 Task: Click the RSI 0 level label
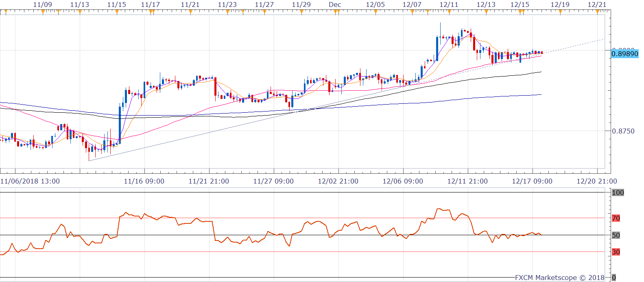pos(614,278)
